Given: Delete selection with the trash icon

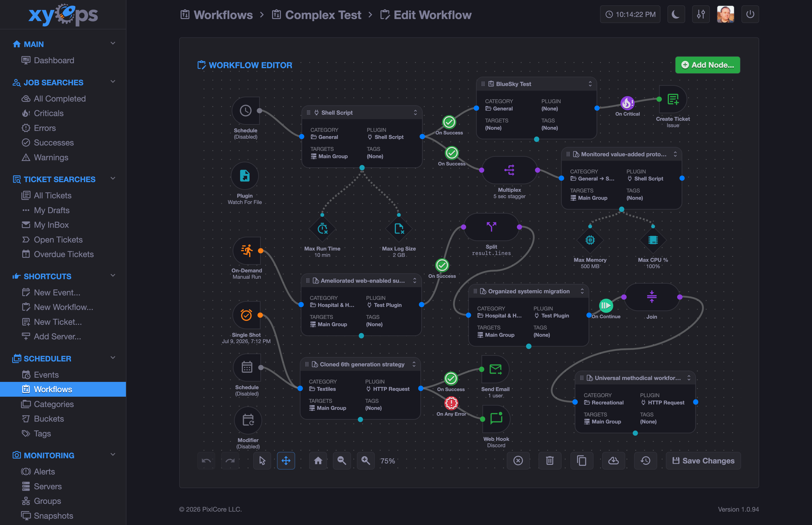Looking at the screenshot, I should pyautogui.click(x=550, y=461).
